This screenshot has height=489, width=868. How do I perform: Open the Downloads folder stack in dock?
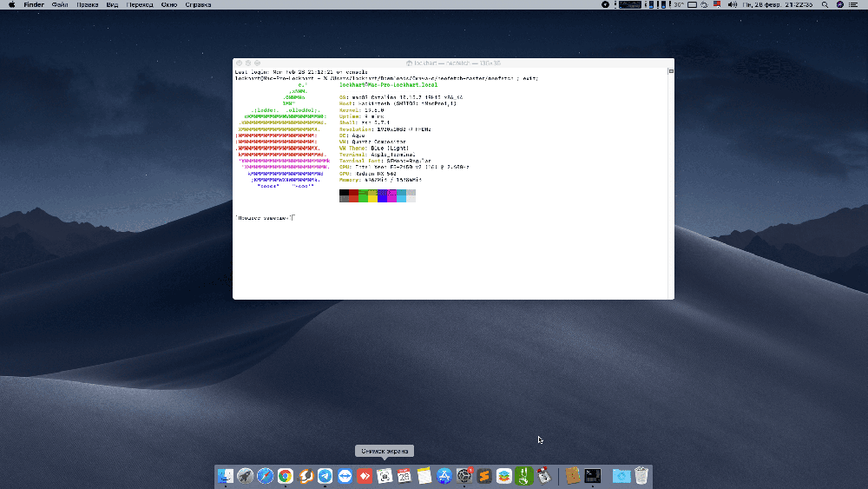[x=621, y=476]
